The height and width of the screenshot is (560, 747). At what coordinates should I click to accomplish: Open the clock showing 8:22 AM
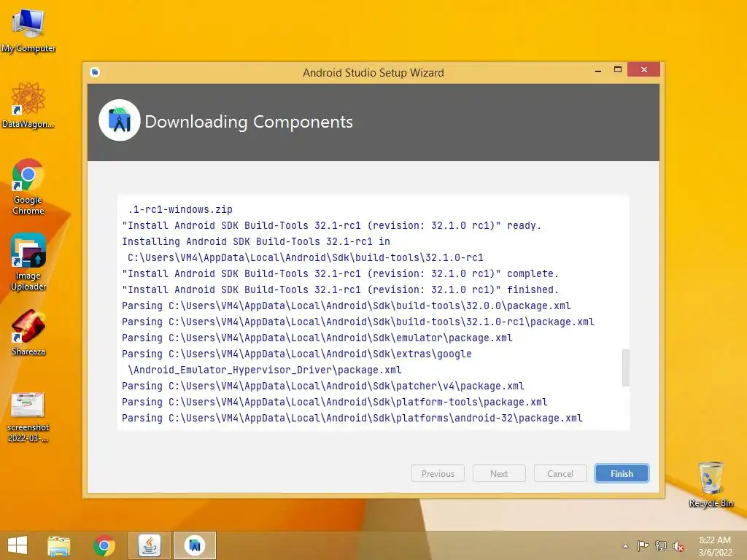[x=715, y=546]
